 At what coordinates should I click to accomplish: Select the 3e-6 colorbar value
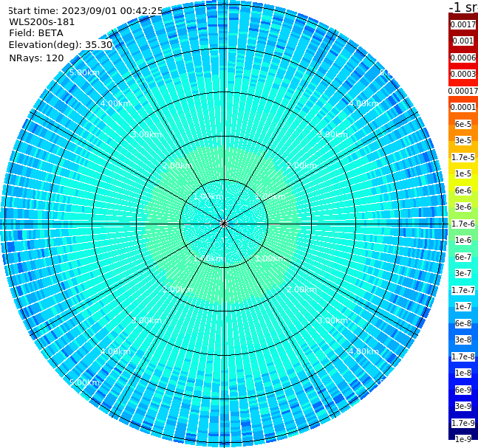click(x=463, y=207)
